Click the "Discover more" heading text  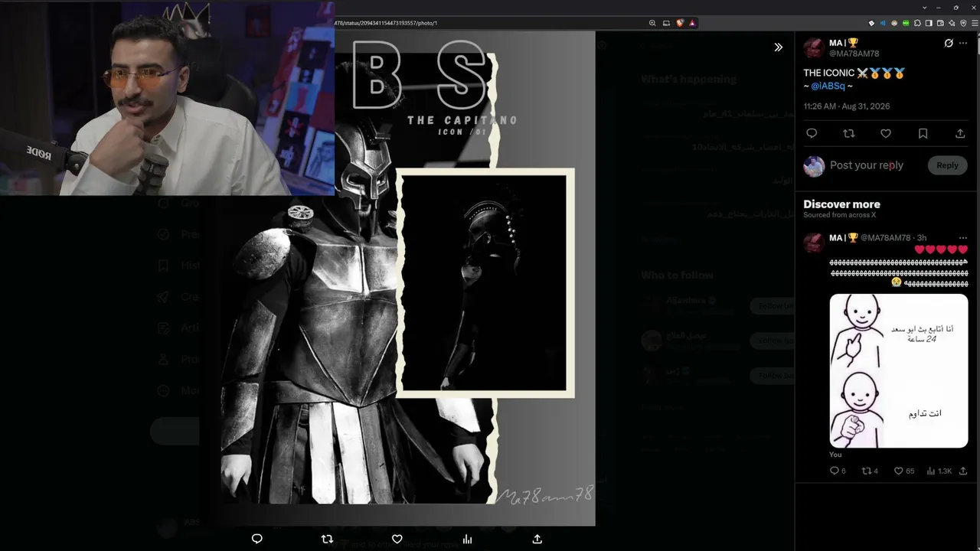841,204
